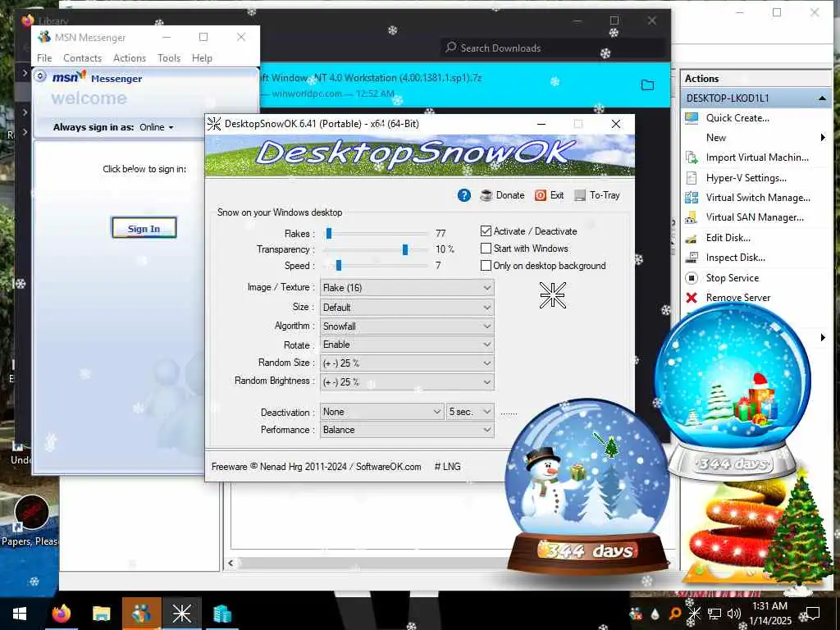Enable Start with Windows checkbox
Image resolution: width=840 pixels, height=630 pixels.
pyautogui.click(x=486, y=248)
